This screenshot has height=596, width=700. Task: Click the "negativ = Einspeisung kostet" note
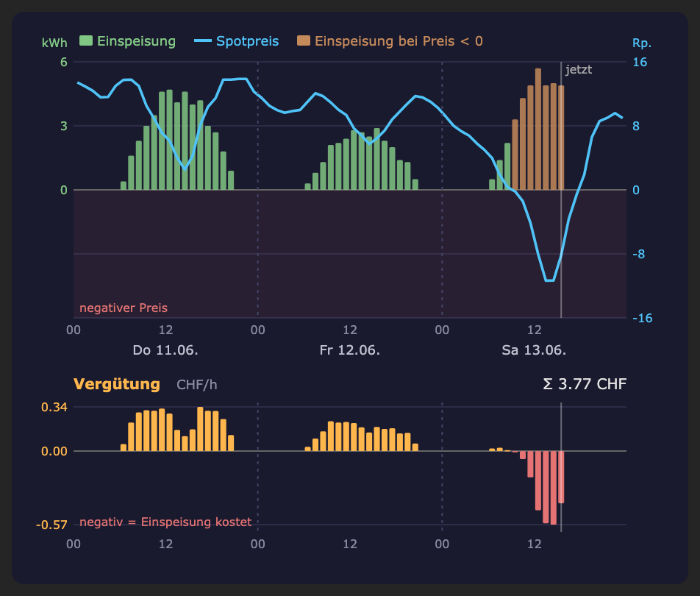click(x=165, y=522)
